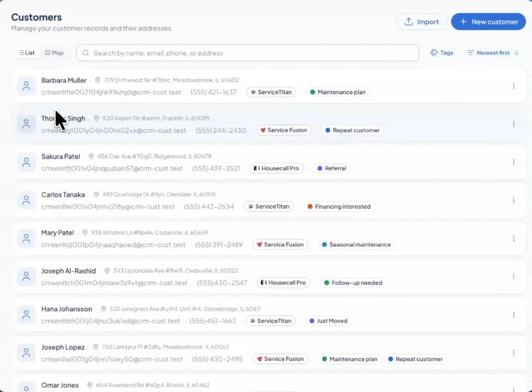The width and height of the screenshot is (532, 392).
Task: Click Barbara Muller's Maintenance plan tag
Action: pos(337,92)
